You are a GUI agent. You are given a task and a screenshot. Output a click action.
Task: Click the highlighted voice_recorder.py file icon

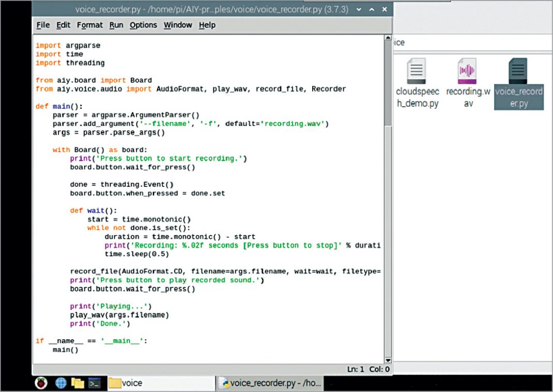518,71
